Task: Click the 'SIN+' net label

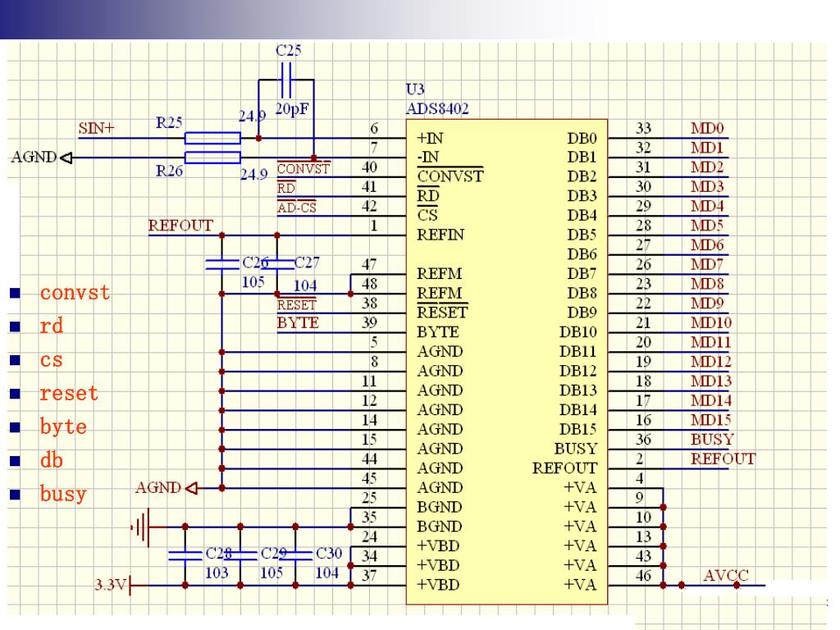Action: 97,129
